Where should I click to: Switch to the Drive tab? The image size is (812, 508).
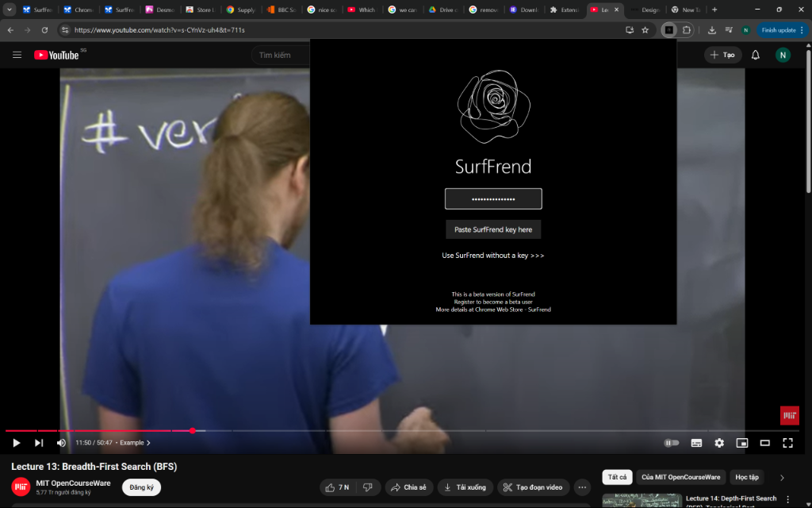[444, 10]
